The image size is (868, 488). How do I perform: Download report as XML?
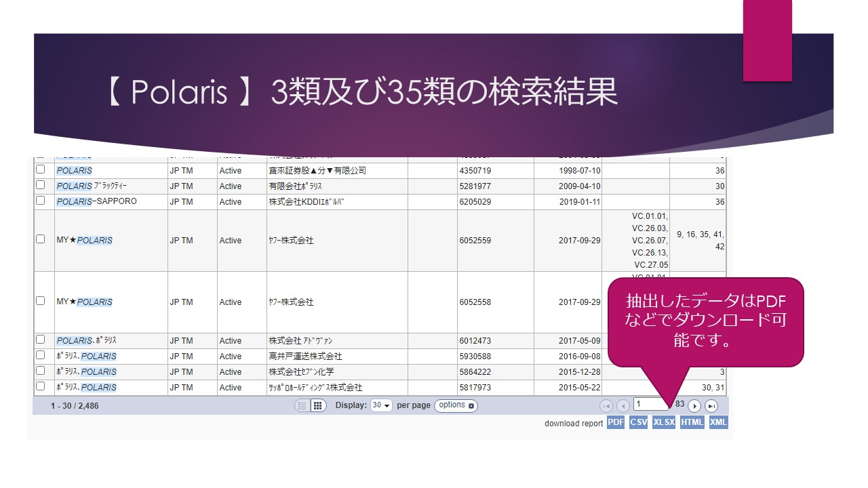point(718,422)
